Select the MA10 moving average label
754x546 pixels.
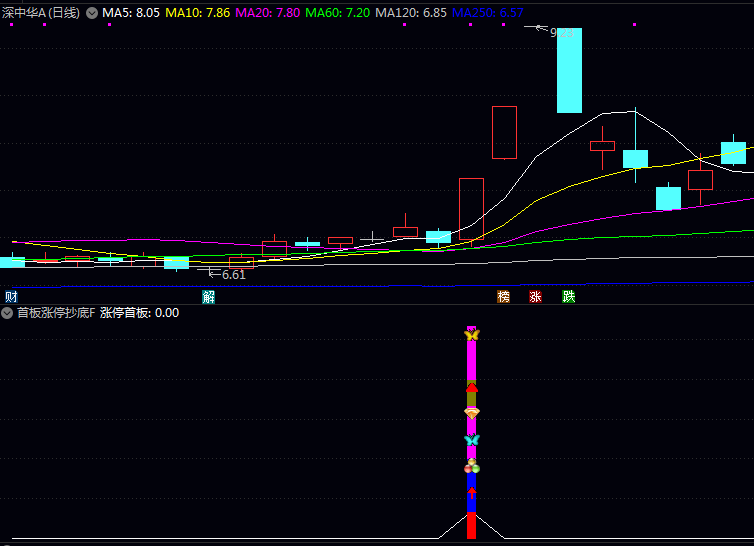pyautogui.click(x=198, y=13)
